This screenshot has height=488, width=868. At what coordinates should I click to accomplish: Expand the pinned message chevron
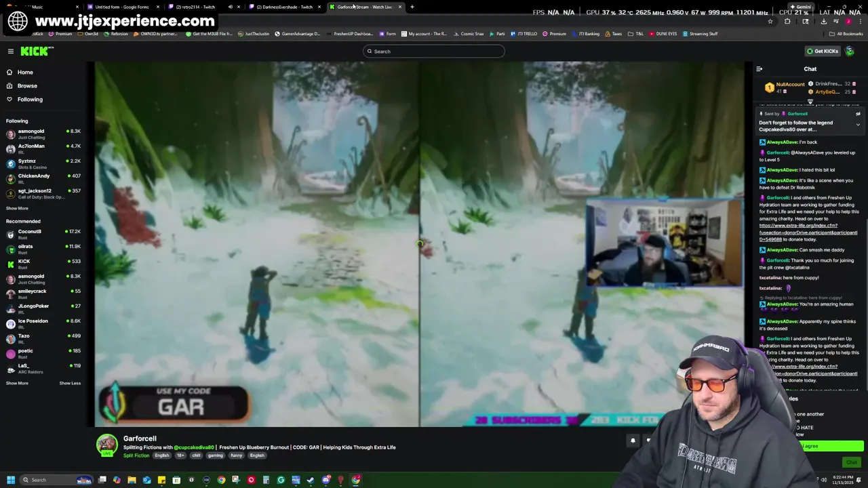pyautogui.click(x=858, y=125)
